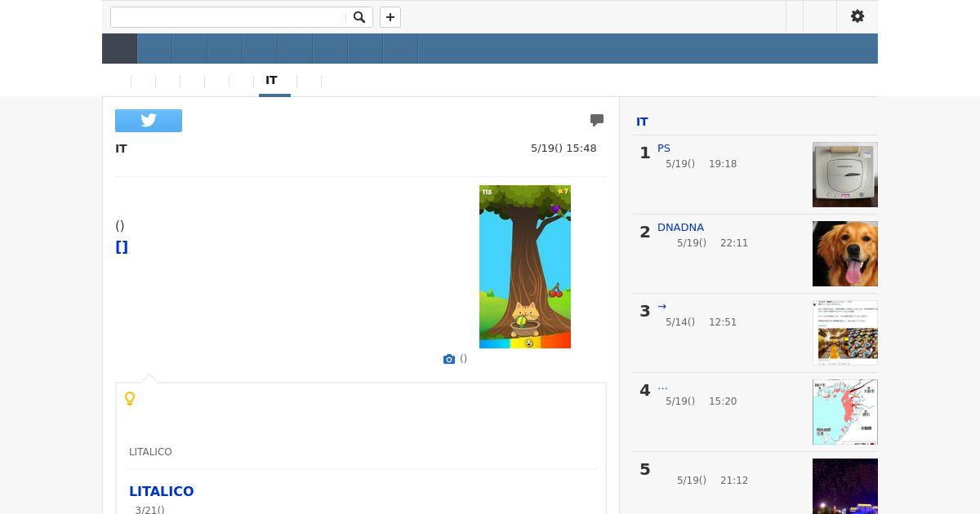
Task: Click the camera icon below the game image
Action: coord(449,359)
